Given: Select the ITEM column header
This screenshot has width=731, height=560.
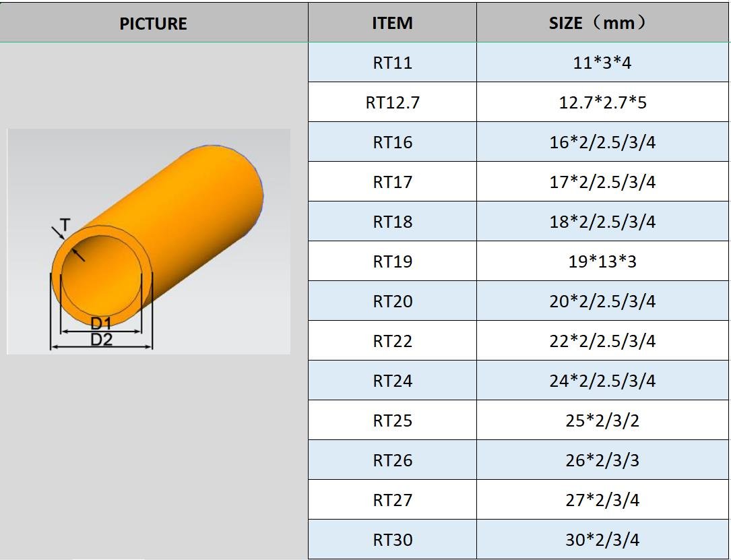Looking at the screenshot, I should (392, 24).
